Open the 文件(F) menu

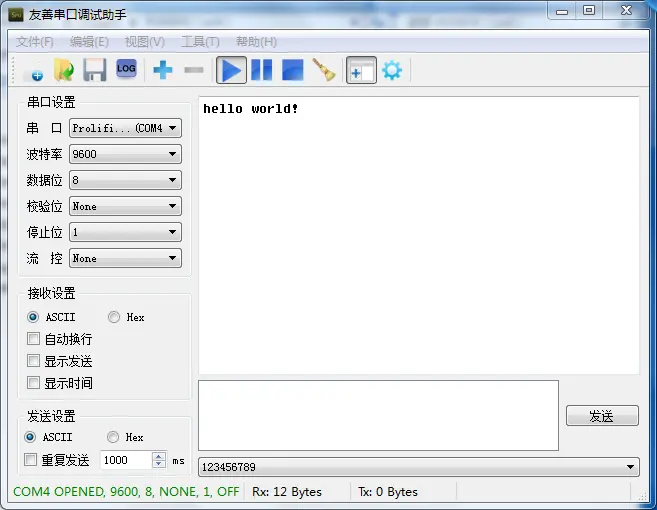(x=34, y=42)
